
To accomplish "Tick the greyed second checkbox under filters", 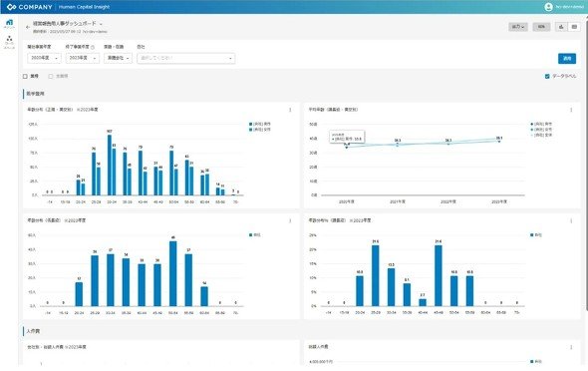I will click(x=51, y=76).
